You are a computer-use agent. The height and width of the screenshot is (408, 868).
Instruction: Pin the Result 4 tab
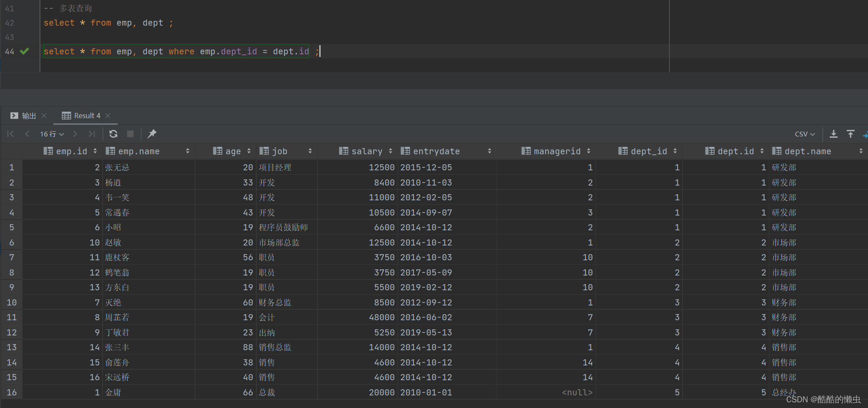152,134
